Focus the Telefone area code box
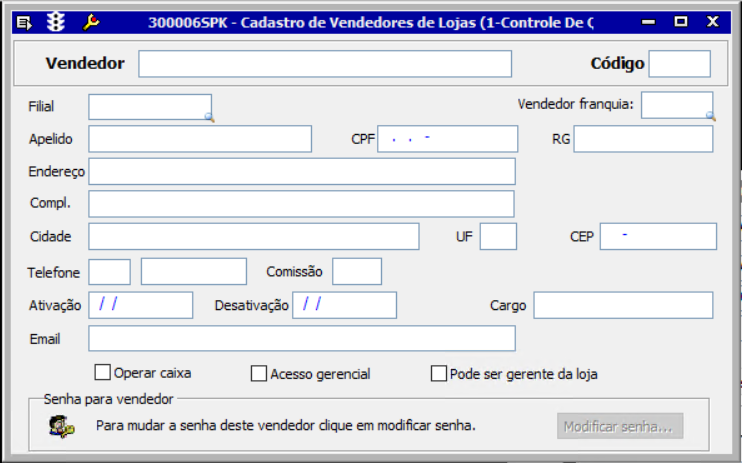Viewport: 742px width, 463px height. click(109, 272)
